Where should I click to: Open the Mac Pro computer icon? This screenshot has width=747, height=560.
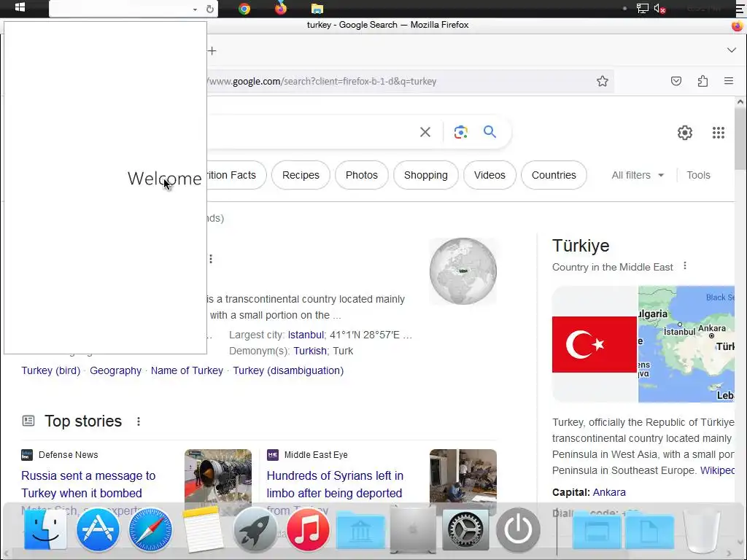413,529
